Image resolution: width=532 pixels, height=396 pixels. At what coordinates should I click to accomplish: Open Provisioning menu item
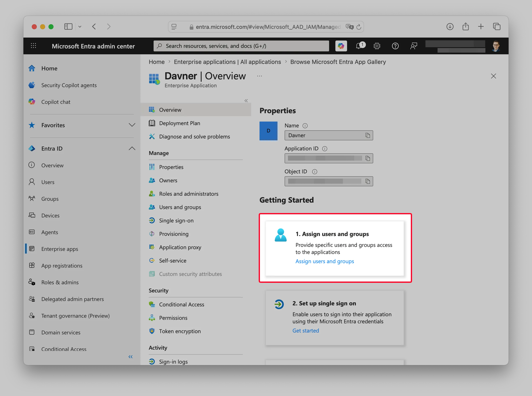[174, 234]
